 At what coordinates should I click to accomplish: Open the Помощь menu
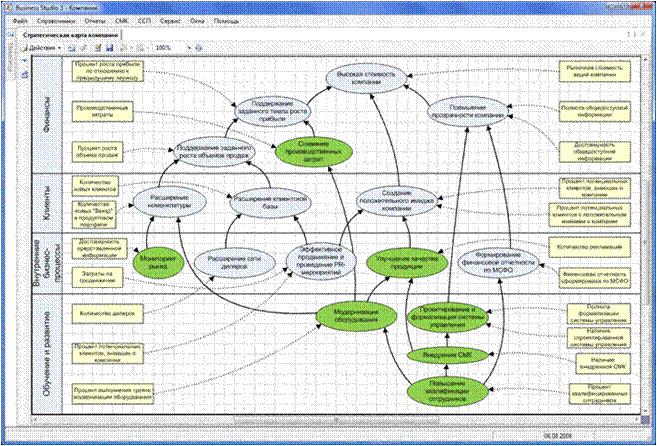click(225, 19)
